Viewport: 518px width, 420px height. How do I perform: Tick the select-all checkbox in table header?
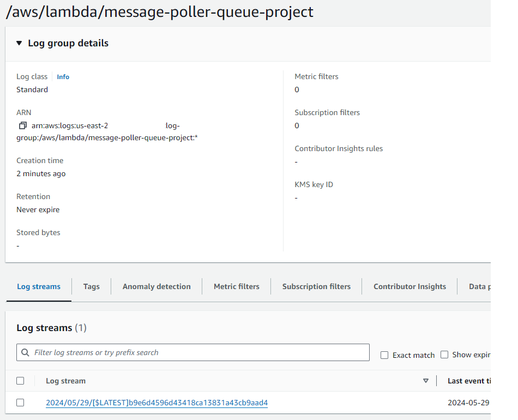(x=20, y=381)
